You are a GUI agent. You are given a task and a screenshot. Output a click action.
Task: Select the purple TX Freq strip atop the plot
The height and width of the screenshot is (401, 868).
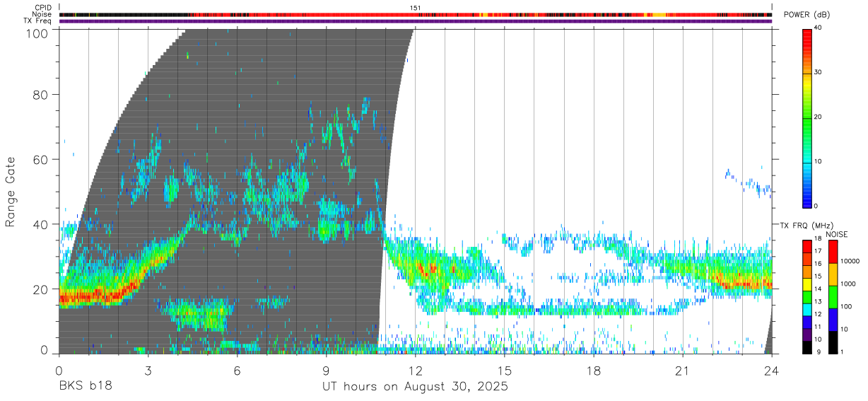(415, 21)
